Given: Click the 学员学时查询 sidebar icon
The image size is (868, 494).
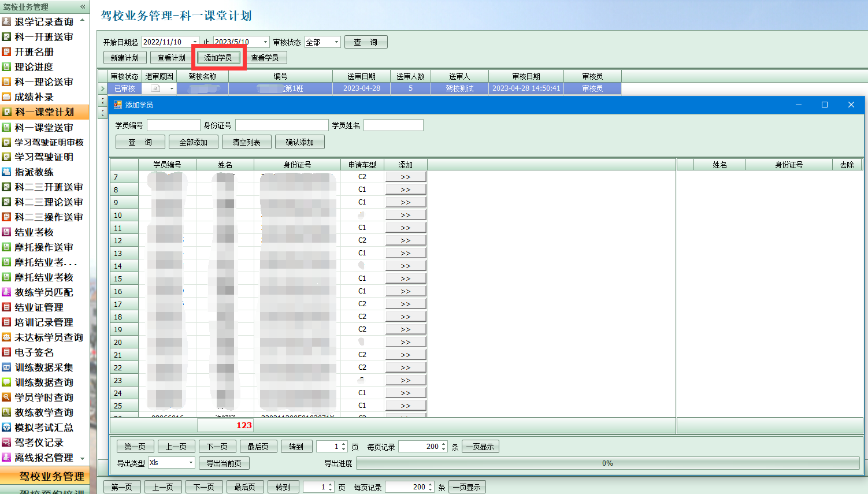Looking at the screenshot, I should click(x=7, y=398).
